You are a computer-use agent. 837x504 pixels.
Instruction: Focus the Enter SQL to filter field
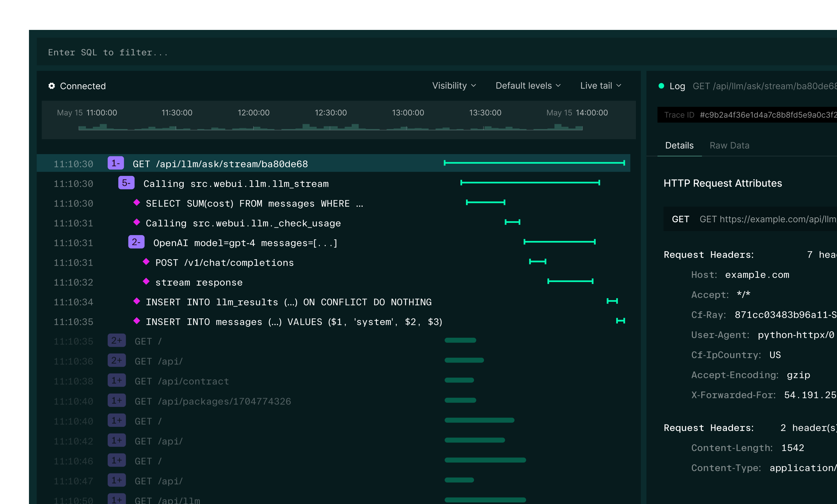pos(436,52)
